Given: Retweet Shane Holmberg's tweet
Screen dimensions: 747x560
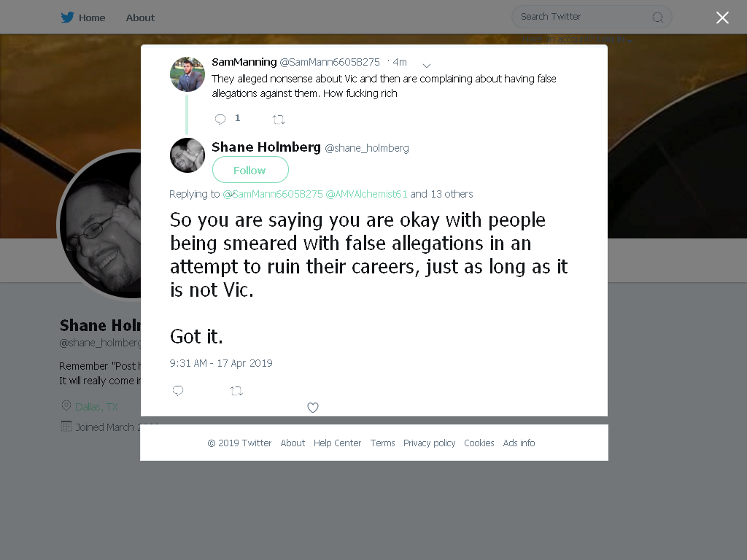Looking at the screenshot, I should [x=236, y=391].
